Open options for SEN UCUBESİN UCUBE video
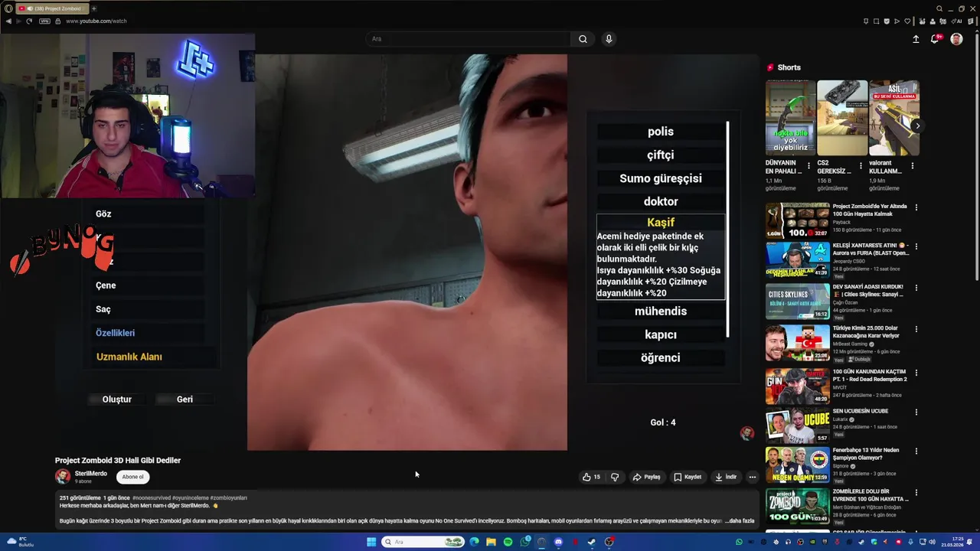This screenshot has width=980, height=551. (x=916, y=412)
